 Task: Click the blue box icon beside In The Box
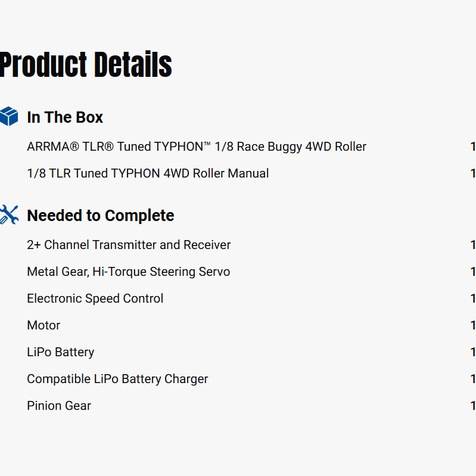tap(9, 116)
